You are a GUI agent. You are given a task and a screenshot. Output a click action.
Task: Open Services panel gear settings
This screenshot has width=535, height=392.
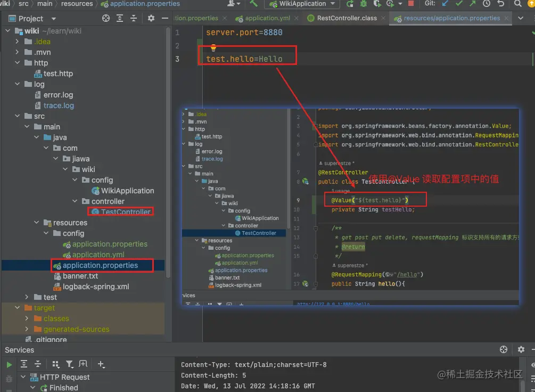click(521, 349)
